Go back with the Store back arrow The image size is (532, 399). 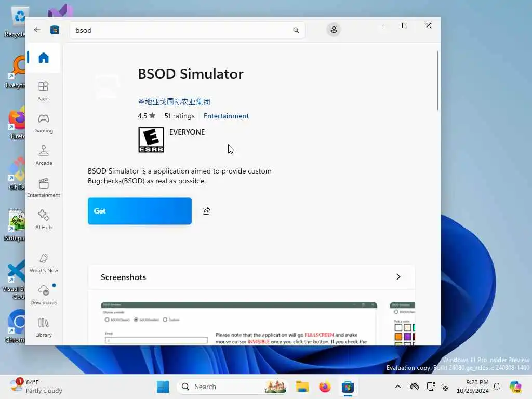37,30
